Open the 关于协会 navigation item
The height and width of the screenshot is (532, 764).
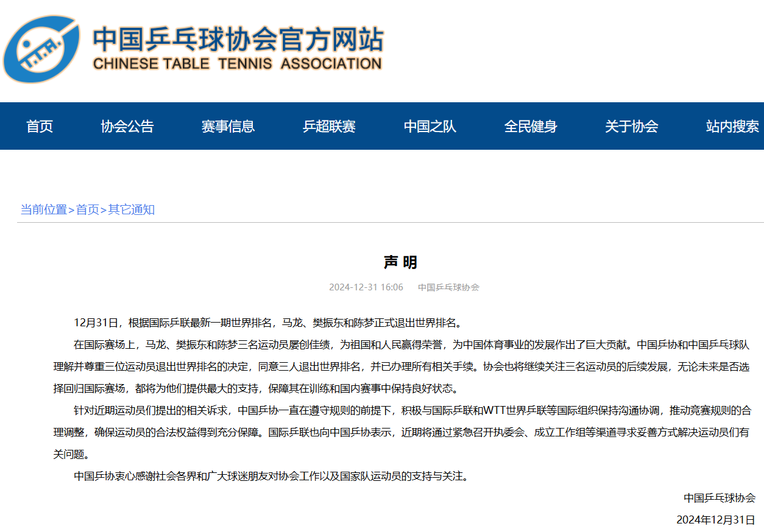[x=632, y=126]
